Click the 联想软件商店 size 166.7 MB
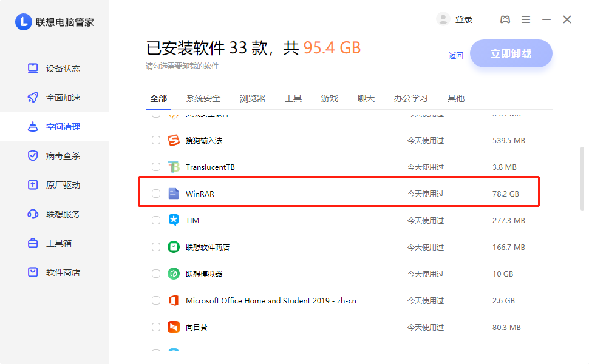The width and height of the screenshot is (589, 364). [509, 248]
